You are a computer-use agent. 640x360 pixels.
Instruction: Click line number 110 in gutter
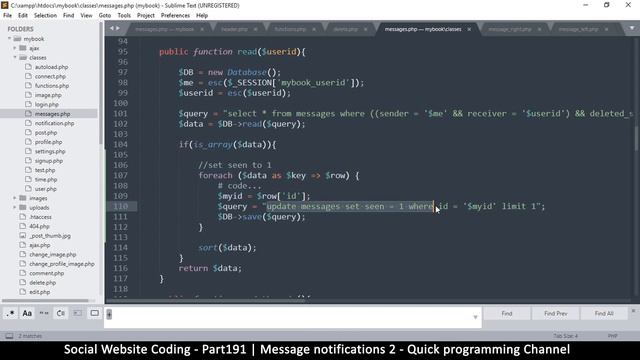click(x=121, y=207)
